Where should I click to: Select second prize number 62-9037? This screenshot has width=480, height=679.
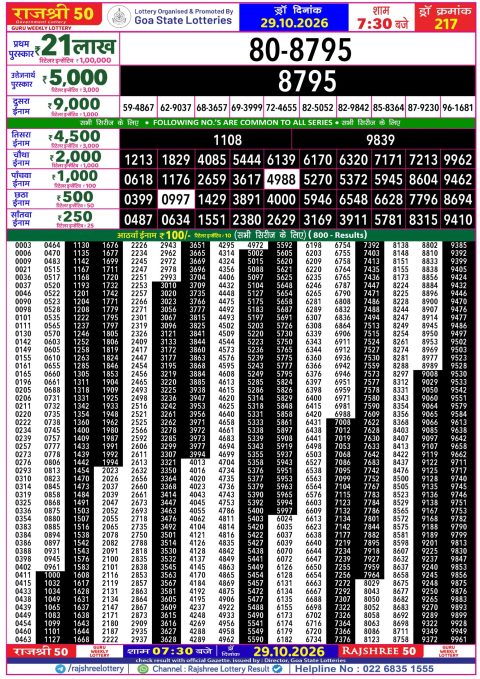point(175,107)
